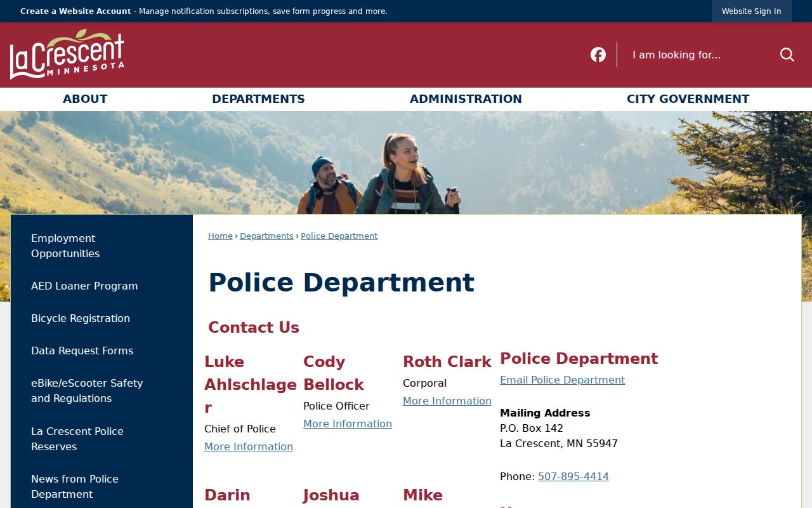
Task: Click the 'La Crescent, MN 55947' line
Action: point(559,443)
